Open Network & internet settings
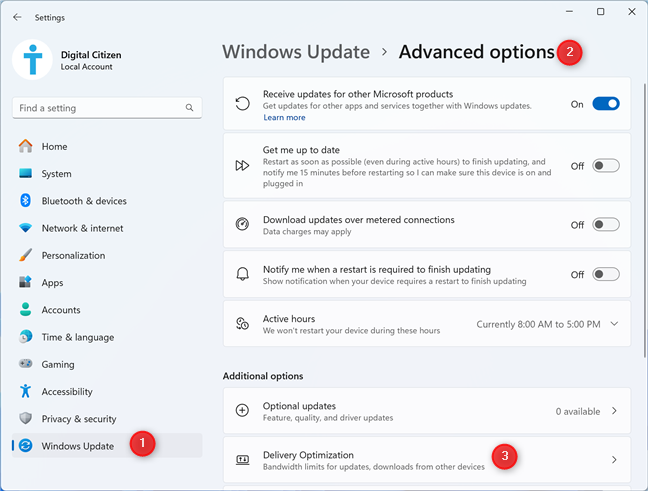Screen dimensions: 648x491 [107, 228]
